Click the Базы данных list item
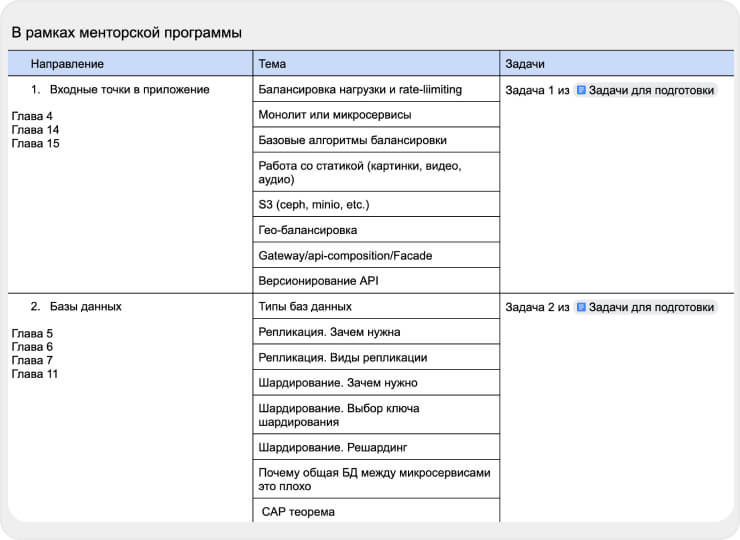This screenshot has height=540, width=740. coord(76,306)
